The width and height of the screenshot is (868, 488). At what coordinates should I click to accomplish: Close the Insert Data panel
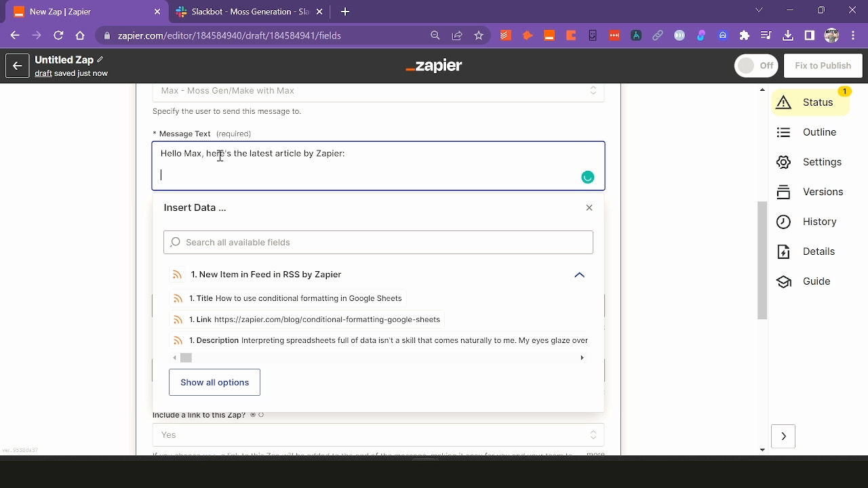(x=589, y=207)
